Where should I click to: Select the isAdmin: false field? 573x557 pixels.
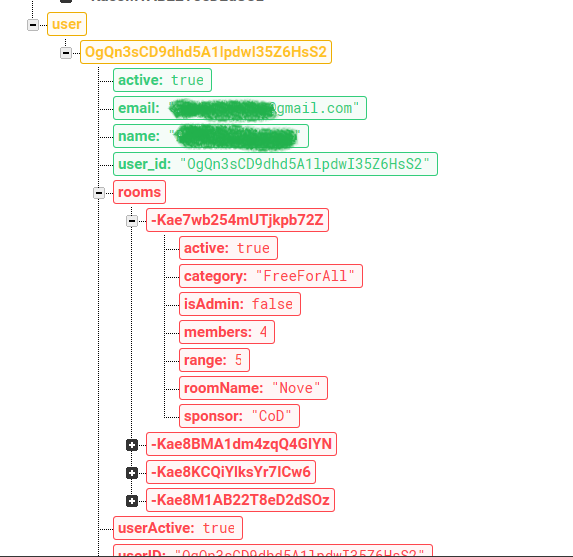coord(240,304)
